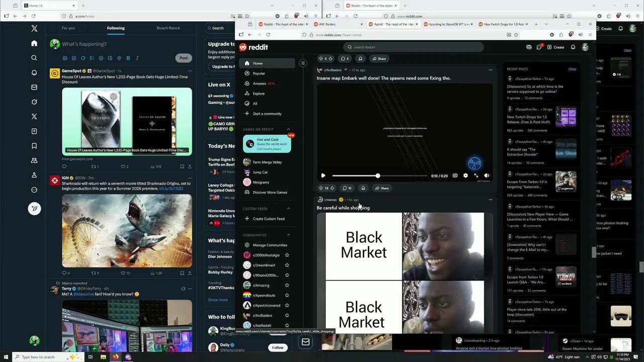Toggle captions on the Reddit video
This screenshot has height=362, width=644.
click(x=455, y=175)
